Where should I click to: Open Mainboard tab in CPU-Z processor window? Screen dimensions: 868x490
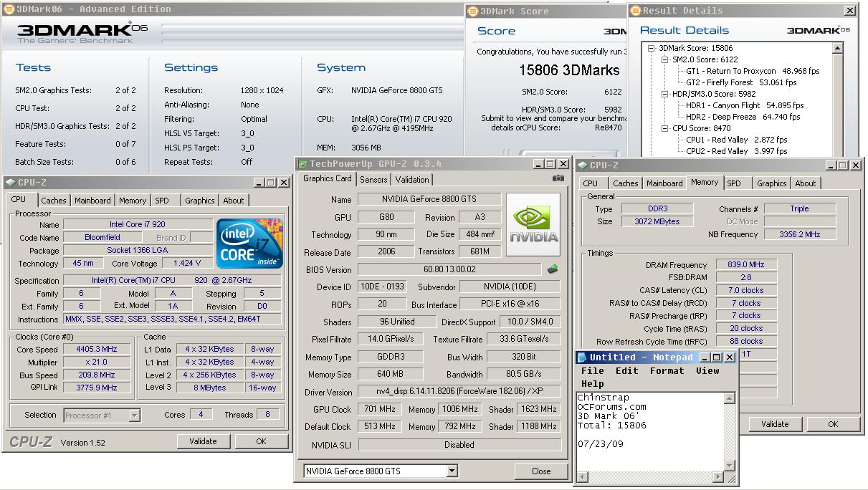coord(93,201)
